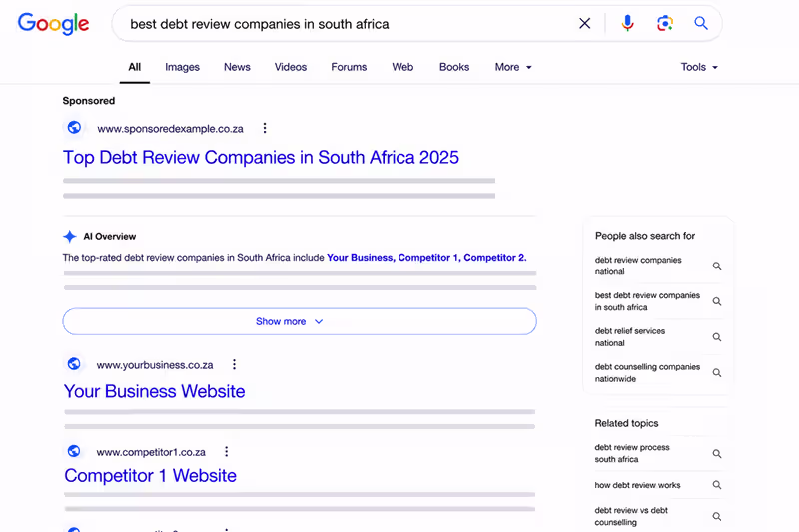Open related topic 'how debt review works'
This screenshot has width=799, height=532.
(x=637, y=485)
